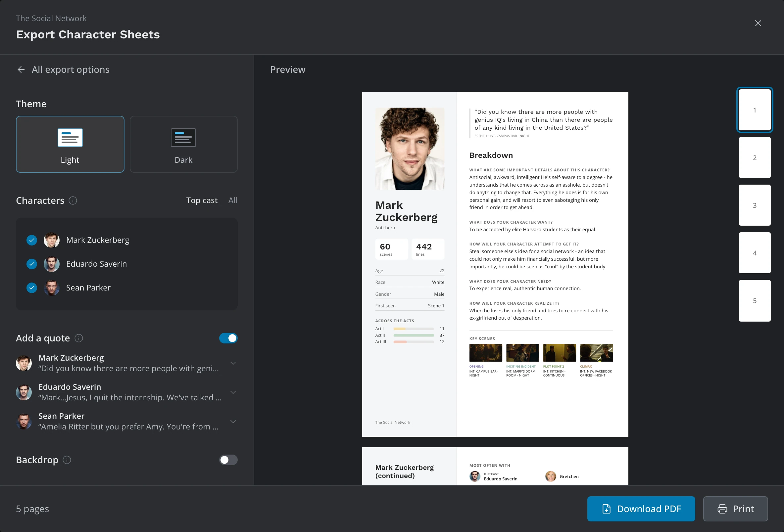Jump to page 4 thumbnail

tap(755, 253)
